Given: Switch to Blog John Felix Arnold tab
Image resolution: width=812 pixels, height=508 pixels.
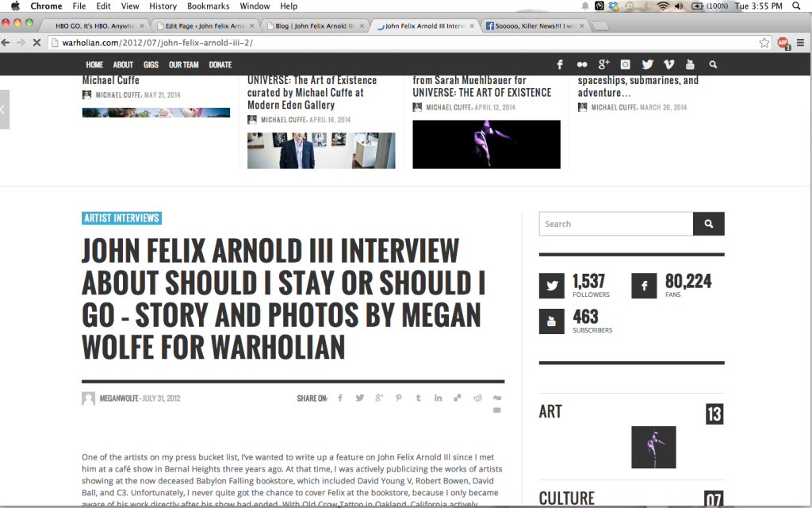Looking at the screenshot, I should coord(315,25).
